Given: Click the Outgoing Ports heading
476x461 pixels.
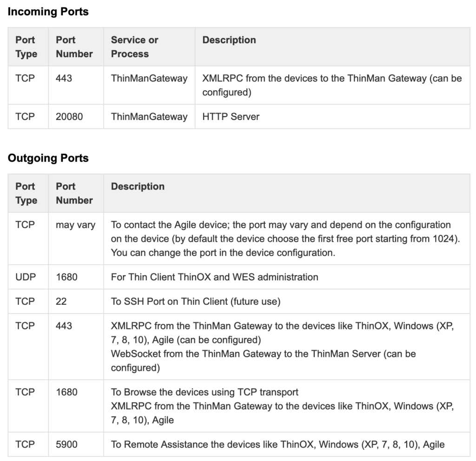Looking at the screenshot, I should pos(48,158).
